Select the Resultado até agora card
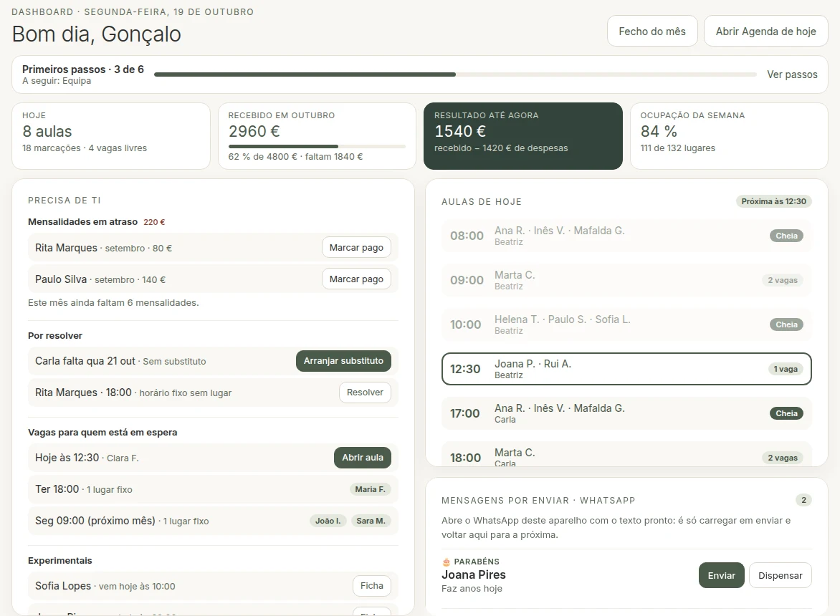This screenshot has height=616, width=840. click(523, 136)
